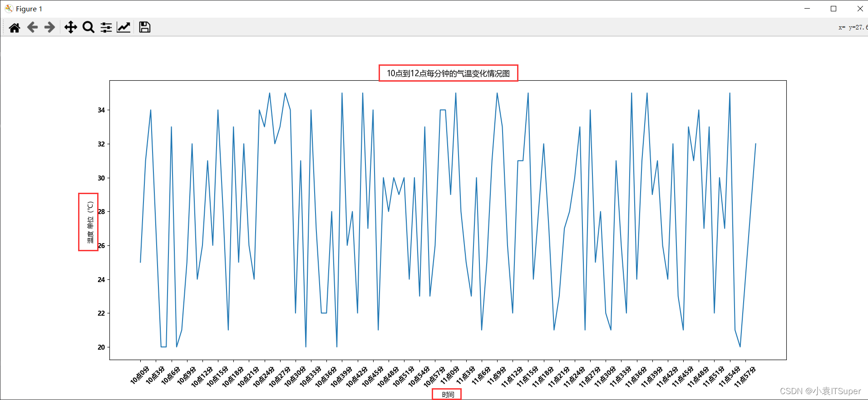Reset view with the Home icon

[15, 28]
